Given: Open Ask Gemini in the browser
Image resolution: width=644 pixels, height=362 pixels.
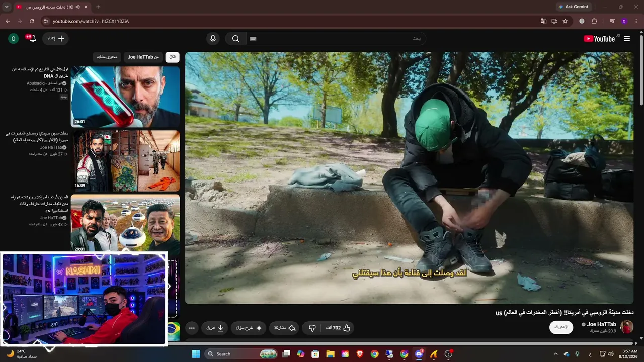Looking at the screenshot, I should click(x=573, y=7).
